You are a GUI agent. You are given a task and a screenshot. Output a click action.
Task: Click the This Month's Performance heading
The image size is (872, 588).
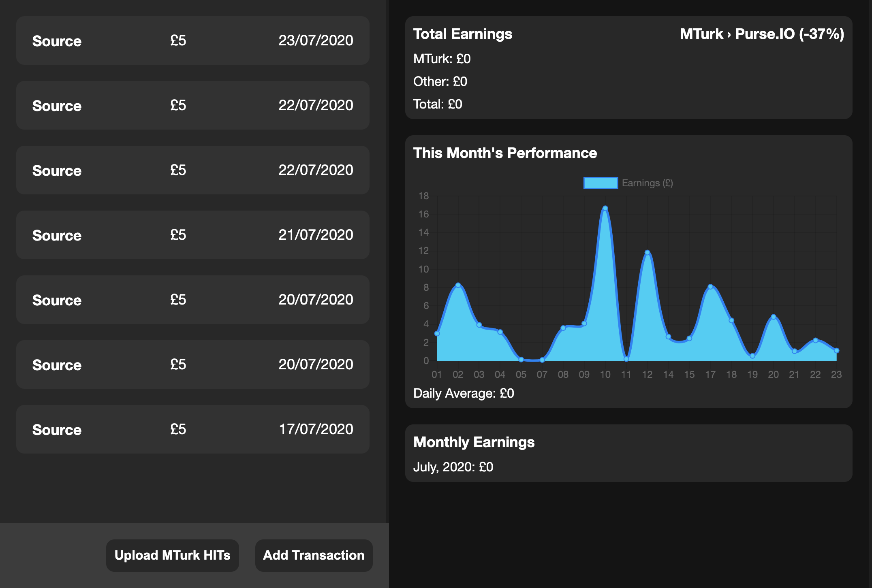(505, 153)
